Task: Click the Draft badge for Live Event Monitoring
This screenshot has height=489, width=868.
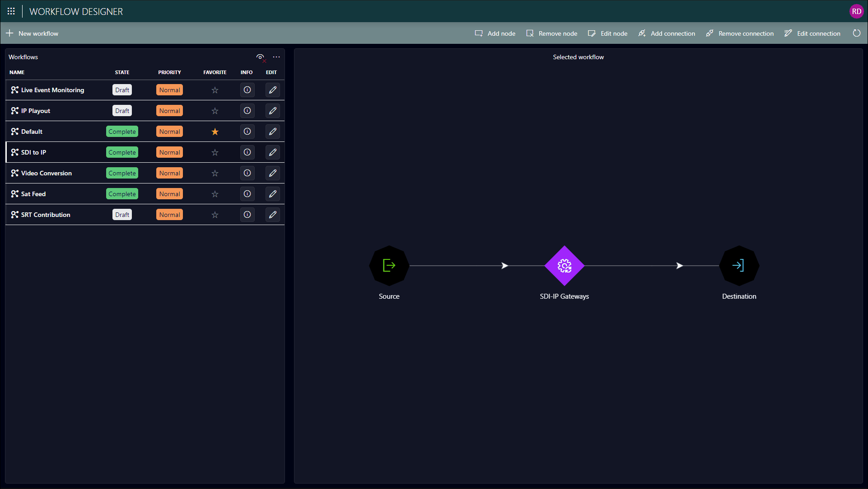Action: point(122,90)
